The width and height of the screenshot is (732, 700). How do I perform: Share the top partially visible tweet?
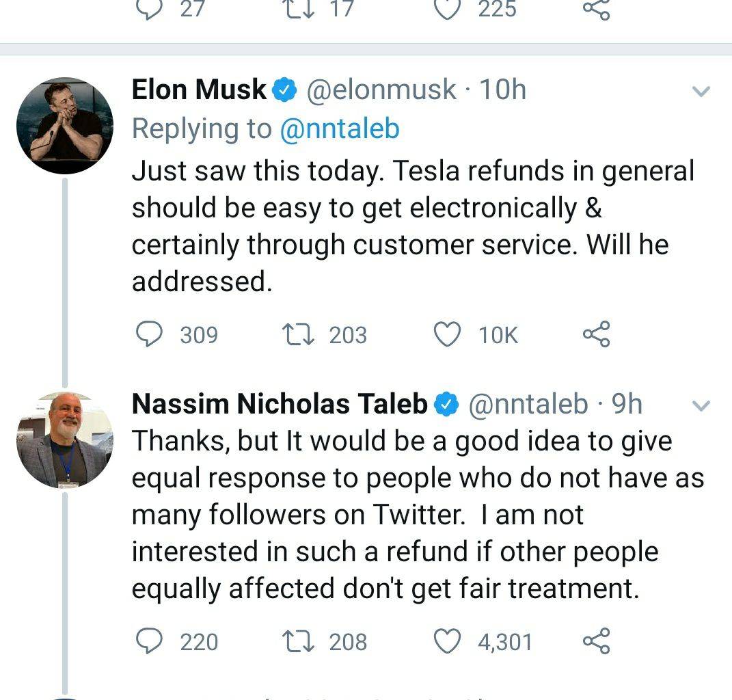coord(595,9)
